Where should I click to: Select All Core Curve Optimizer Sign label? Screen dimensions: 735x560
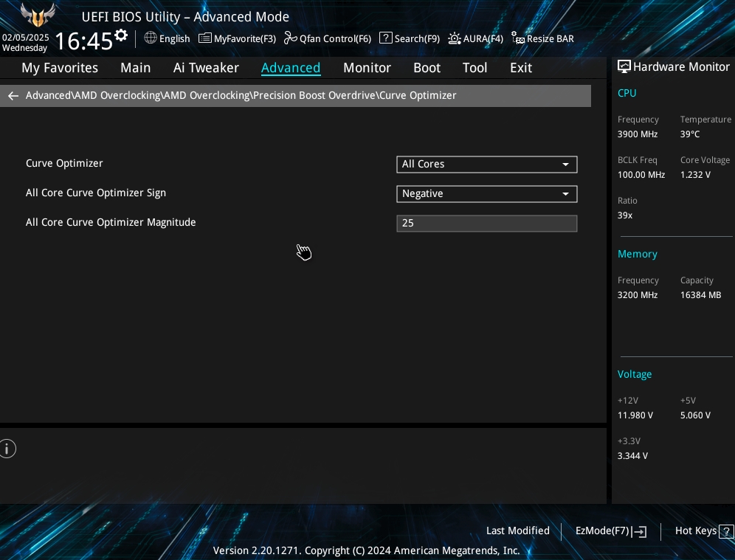click(x=96, y=193)
